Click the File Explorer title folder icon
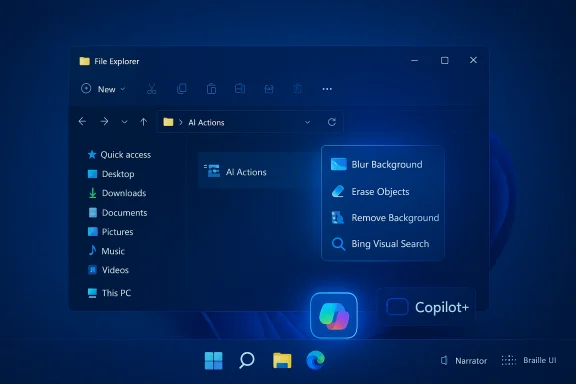The width and height of the screenshot is (576, 384). 84,61
